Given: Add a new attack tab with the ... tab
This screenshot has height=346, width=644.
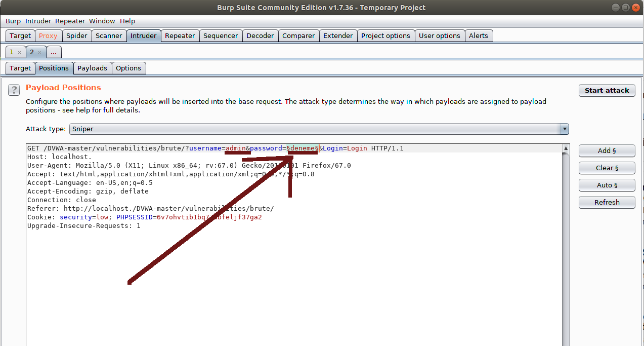Looking at the screenshot, I should point(54,52).
